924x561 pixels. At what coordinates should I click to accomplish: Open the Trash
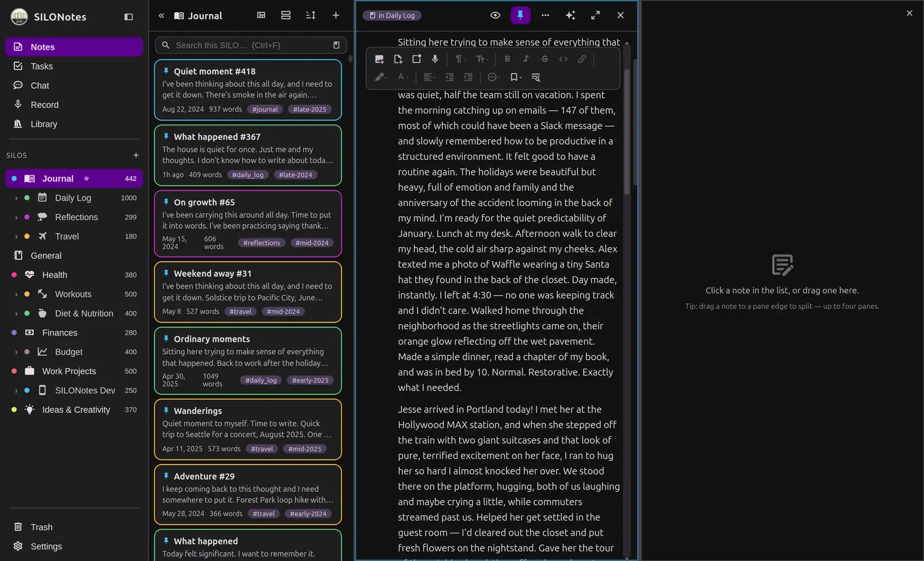[74, 527]
